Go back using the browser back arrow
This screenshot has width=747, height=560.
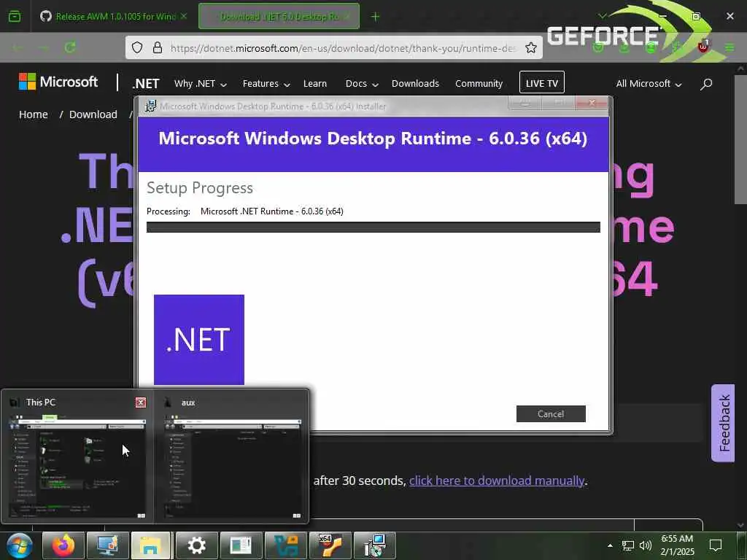click(x=18, y=47)
